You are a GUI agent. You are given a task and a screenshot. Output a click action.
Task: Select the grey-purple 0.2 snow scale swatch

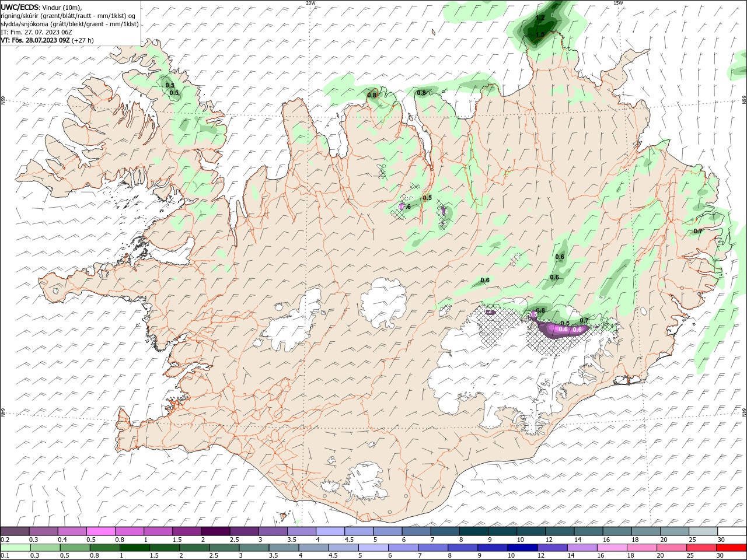[15, 531]
